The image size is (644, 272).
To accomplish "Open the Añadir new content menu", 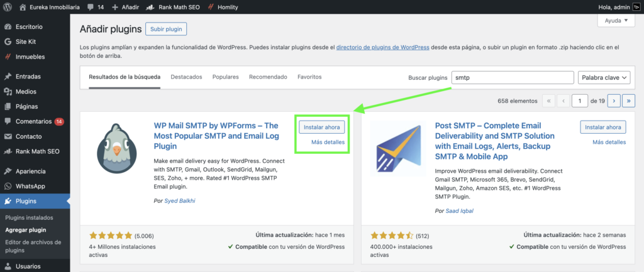I will [125, 7].
